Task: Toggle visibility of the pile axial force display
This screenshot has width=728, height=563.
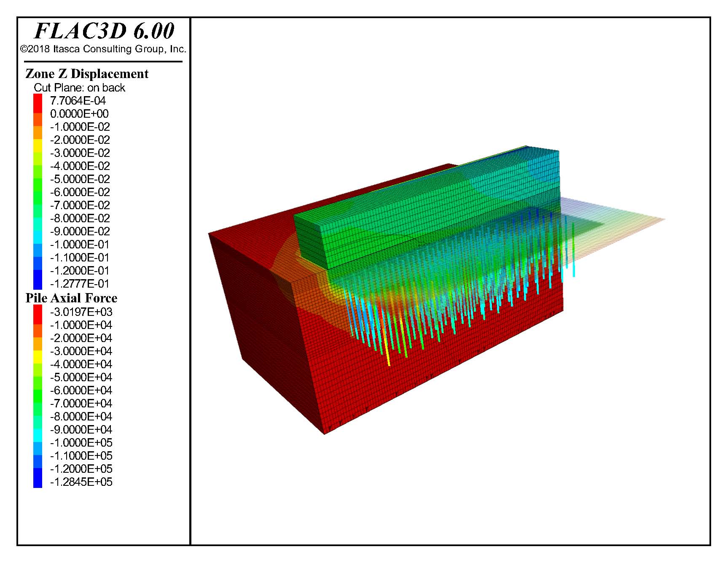Action: click(x=71, y=298)
